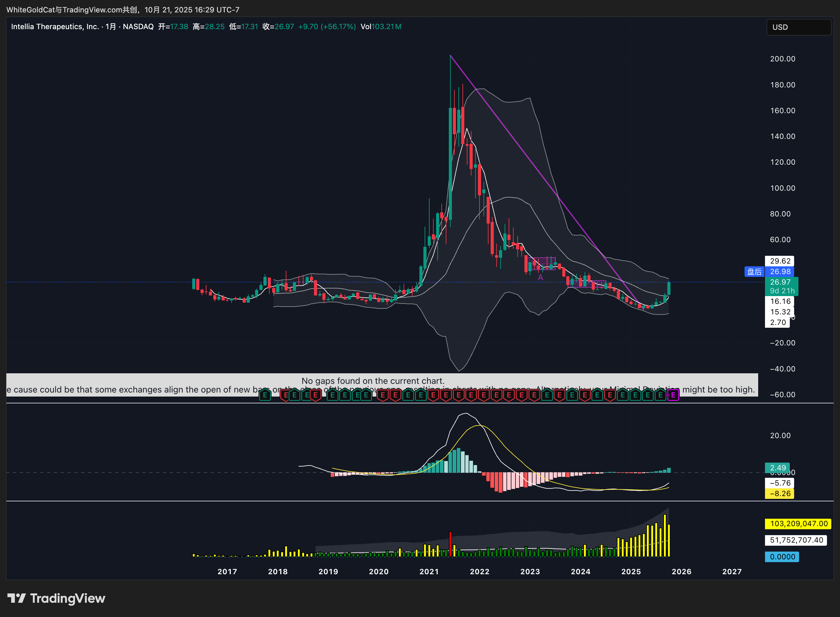Click the 2018 time axis label
This screenshot has width=840, height=617.
pyautogui.click(x=278, y=571)
